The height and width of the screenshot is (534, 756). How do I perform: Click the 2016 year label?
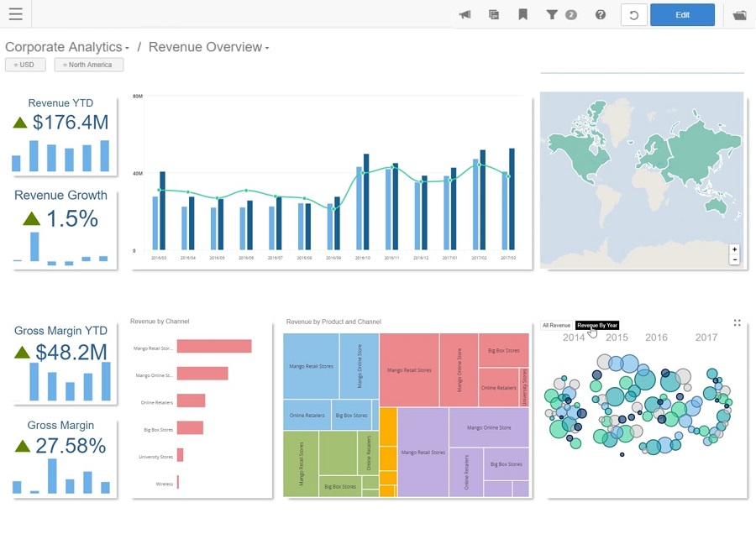point(656,338)
